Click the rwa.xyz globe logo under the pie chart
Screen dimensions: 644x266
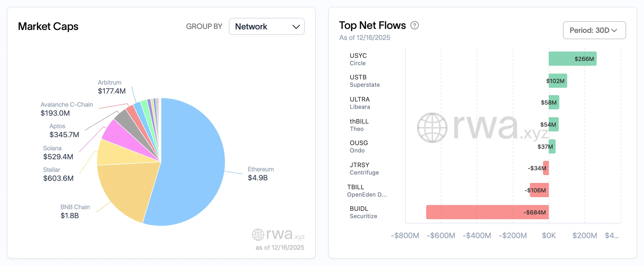tap(258, 235)
